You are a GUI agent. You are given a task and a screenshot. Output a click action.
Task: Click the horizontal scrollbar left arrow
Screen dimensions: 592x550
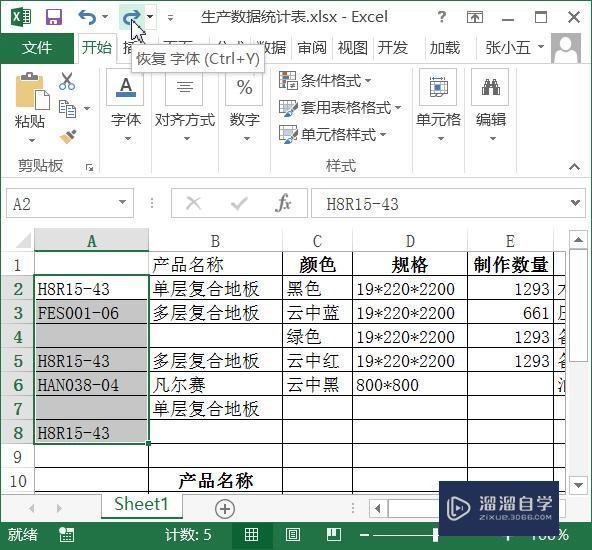[378, 508]
